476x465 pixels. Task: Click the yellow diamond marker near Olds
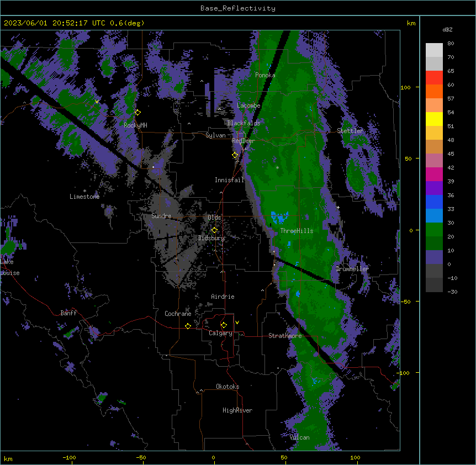[214, 230]
